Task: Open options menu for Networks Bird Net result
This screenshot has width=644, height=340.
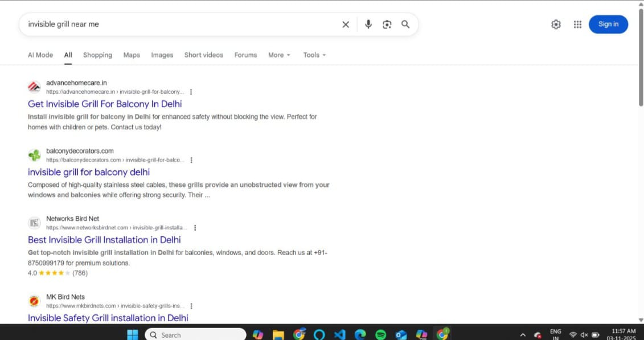Action: coord(195,228)
